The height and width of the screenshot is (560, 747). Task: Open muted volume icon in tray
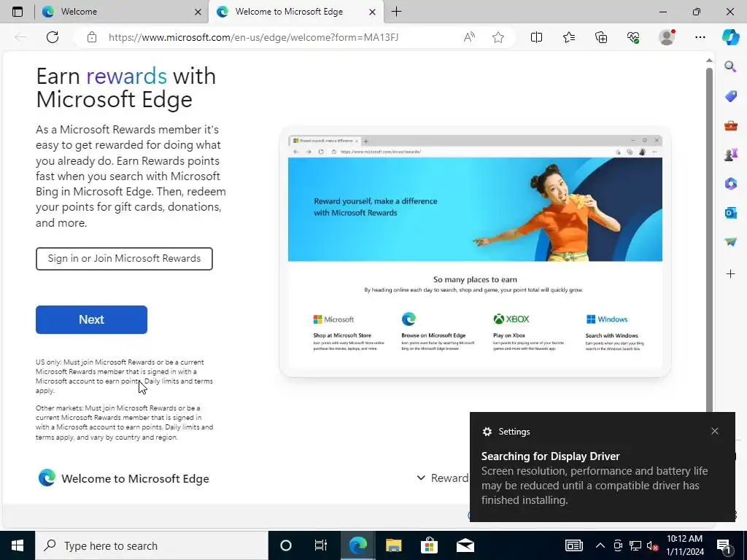tap(652, 545)
